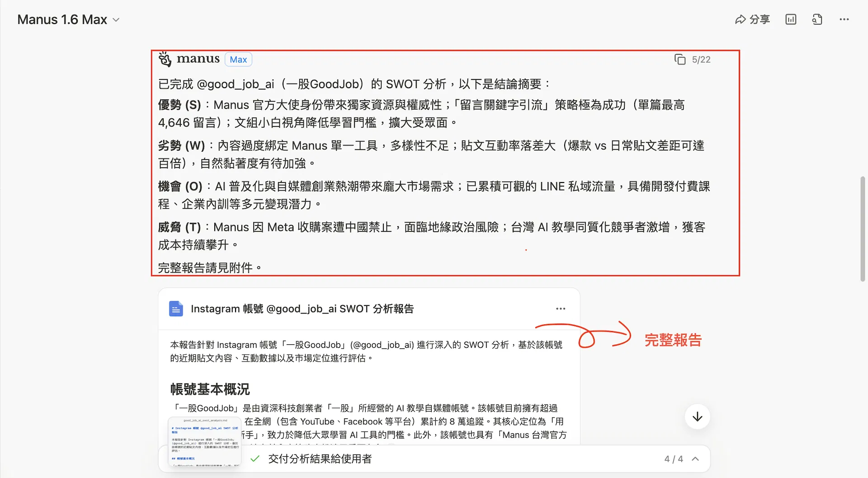This screenshot has width=868, height=478.
Task: Click the Max badge next to manus
Action: pos(238,60)
